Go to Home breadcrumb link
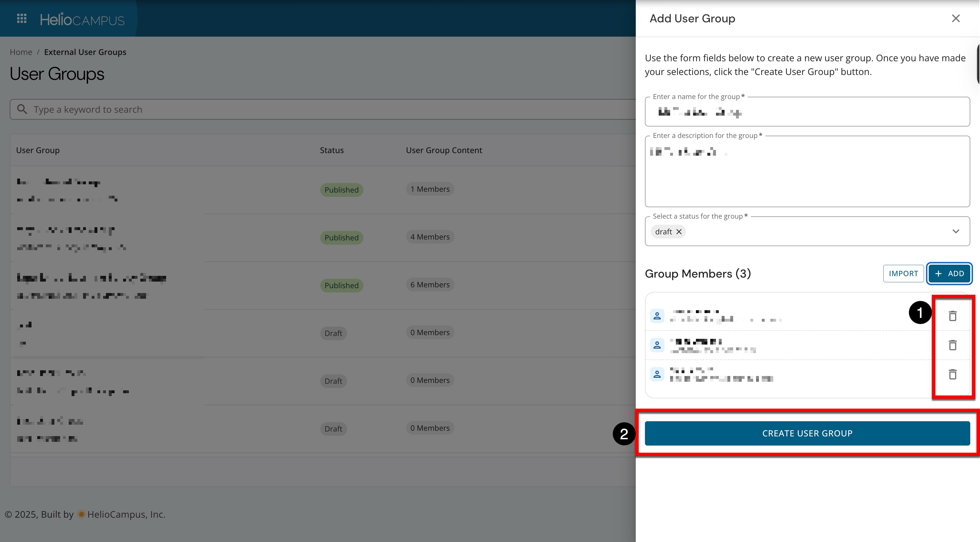The height and width of the screenshot is (542, 980). (21, 52)
